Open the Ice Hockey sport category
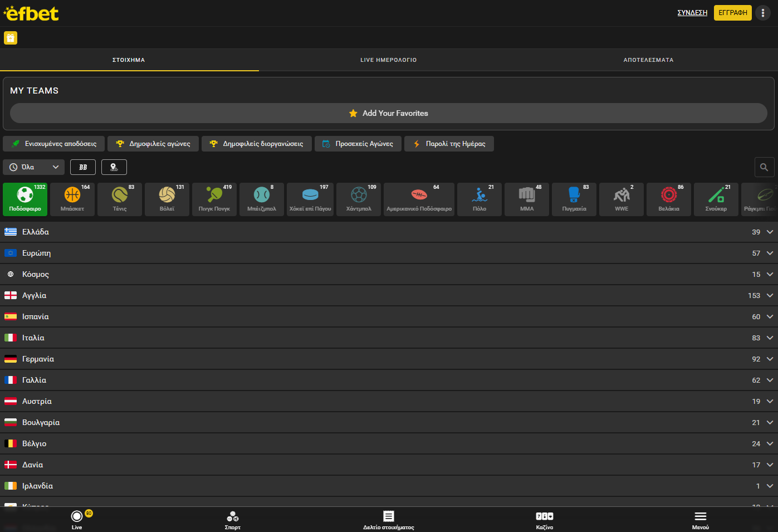 310,199
